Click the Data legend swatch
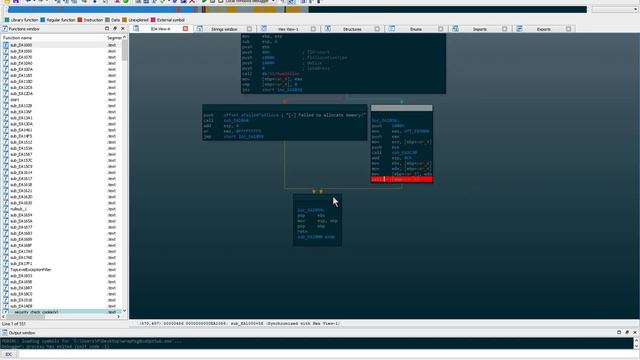The height and width of the screenshot is (360, 640). click(x=107, y=20)
